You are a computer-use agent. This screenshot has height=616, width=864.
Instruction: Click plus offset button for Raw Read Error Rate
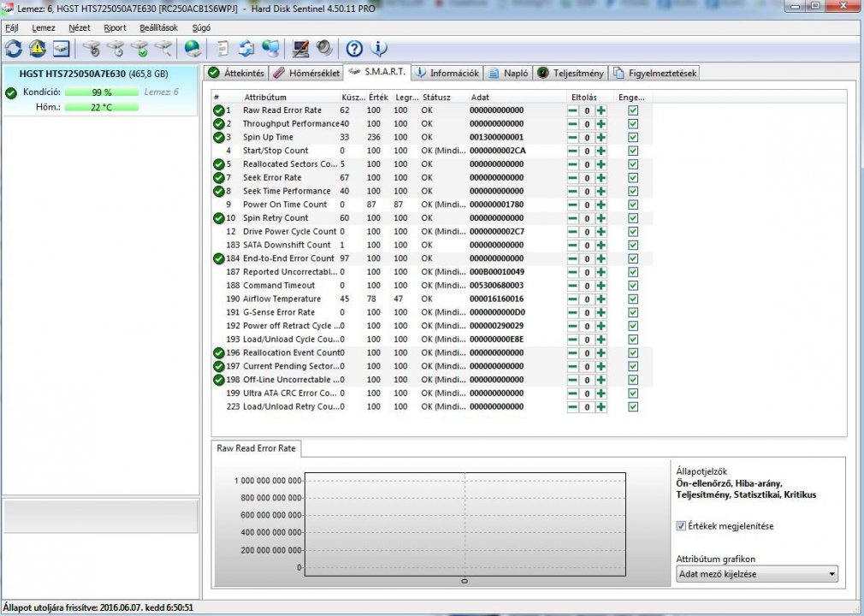click(601, 110)
